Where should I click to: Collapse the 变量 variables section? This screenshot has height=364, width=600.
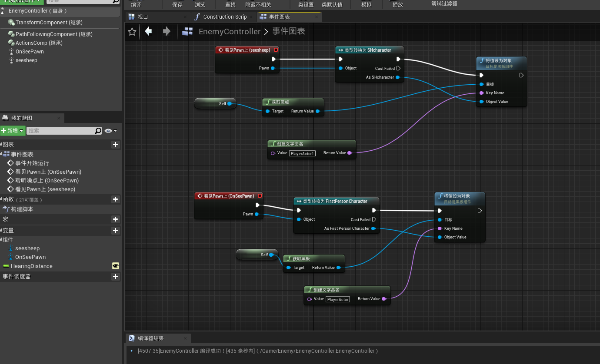(1, 231)
